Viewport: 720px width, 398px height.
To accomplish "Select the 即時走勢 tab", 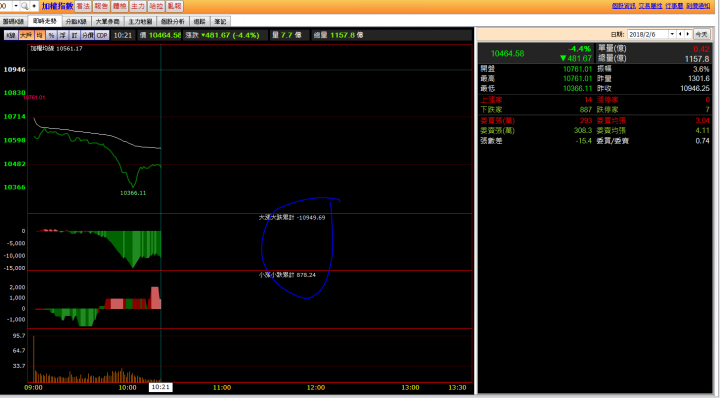I will coord(45,21).
